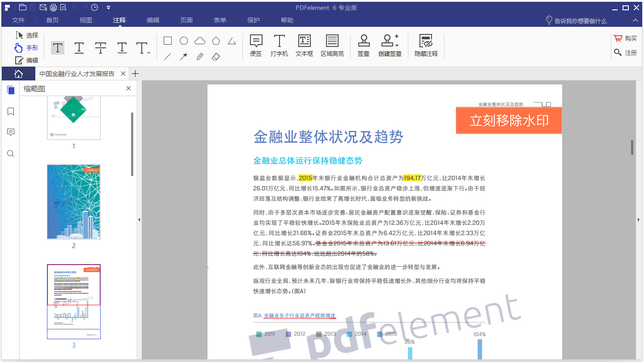
Task: Choose the polygon shape tool
Action: (216, 41)
